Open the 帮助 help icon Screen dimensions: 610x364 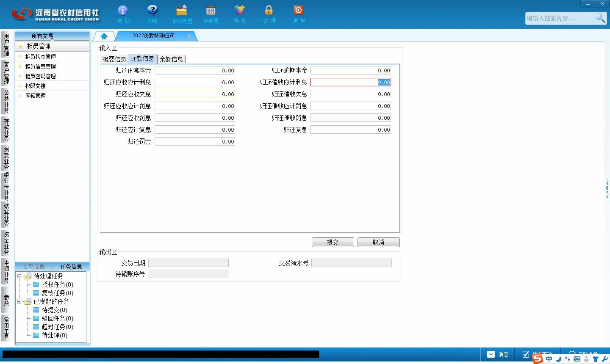123,11
